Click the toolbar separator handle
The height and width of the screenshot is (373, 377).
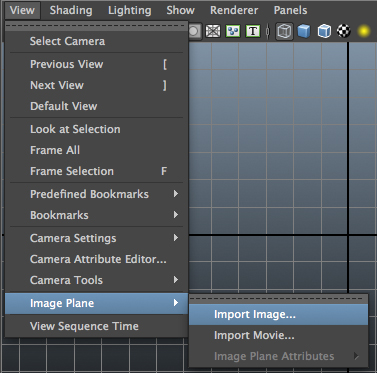pos(268,31)
